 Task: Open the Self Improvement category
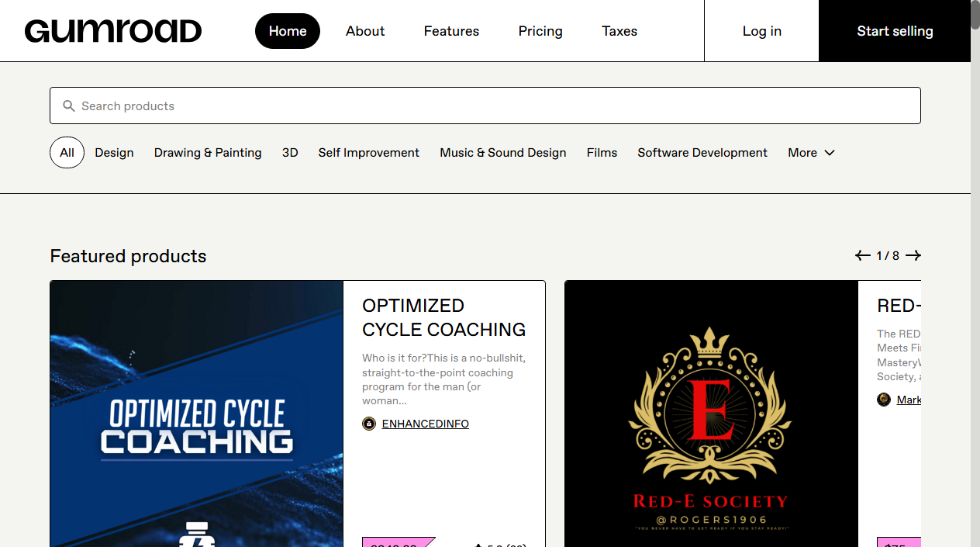click(369, 153)
